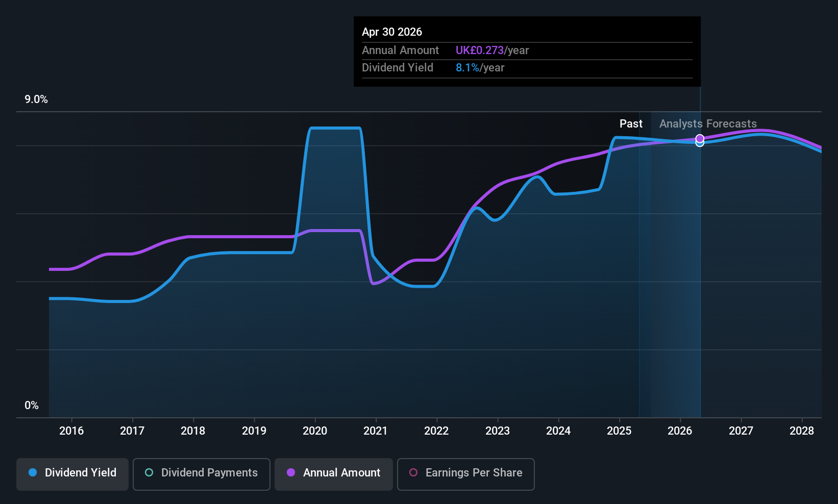Click the 2020 x-axis label
Screen dimensions: 838x504
coord(315,431)
